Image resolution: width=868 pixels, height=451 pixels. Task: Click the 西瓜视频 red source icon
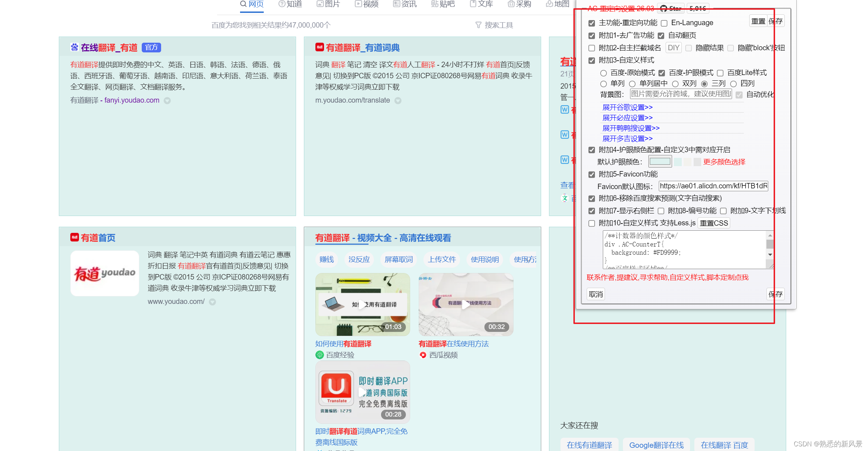(423, 355)
